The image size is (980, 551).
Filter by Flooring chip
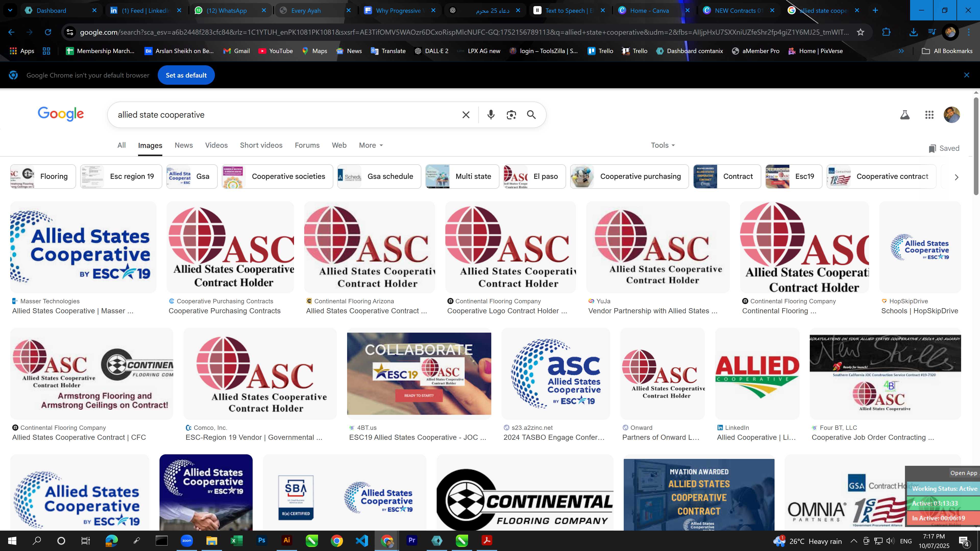click(x=43, y=177)
